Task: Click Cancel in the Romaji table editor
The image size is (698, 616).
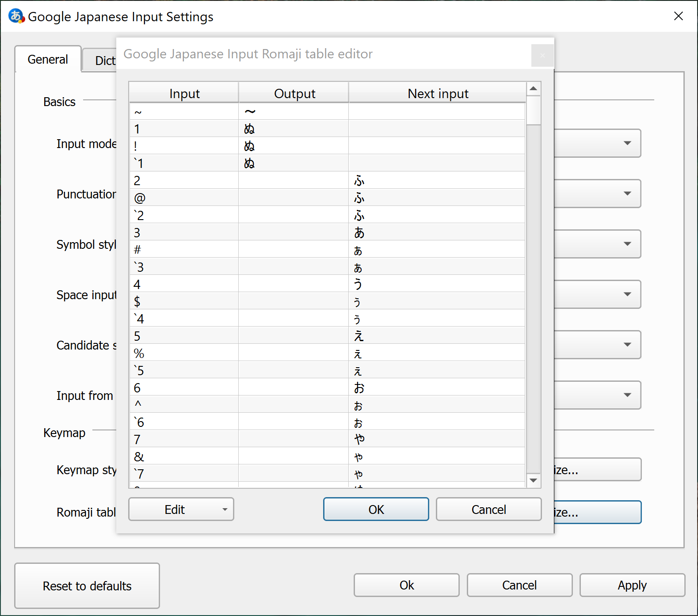Action: (489, 510)
